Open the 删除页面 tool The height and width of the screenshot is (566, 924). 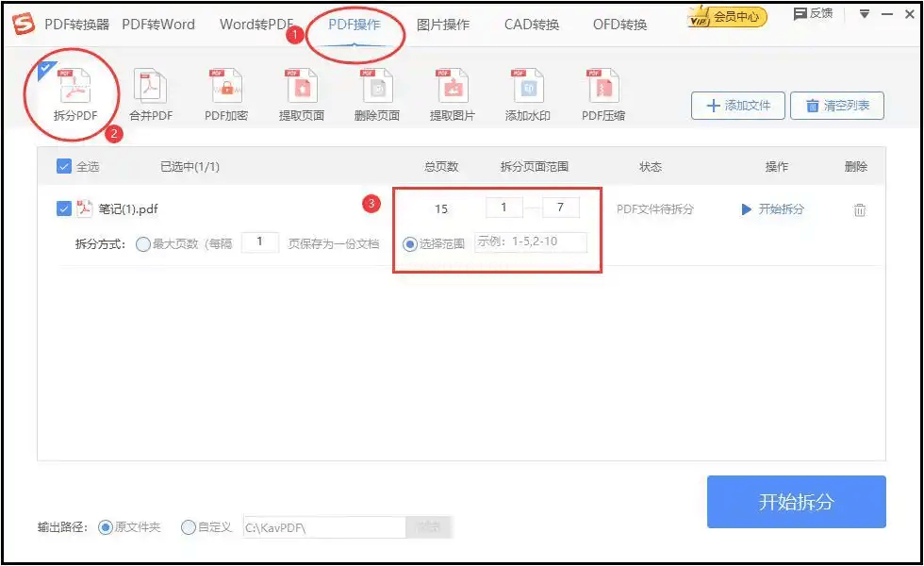(x=377, y=90)
